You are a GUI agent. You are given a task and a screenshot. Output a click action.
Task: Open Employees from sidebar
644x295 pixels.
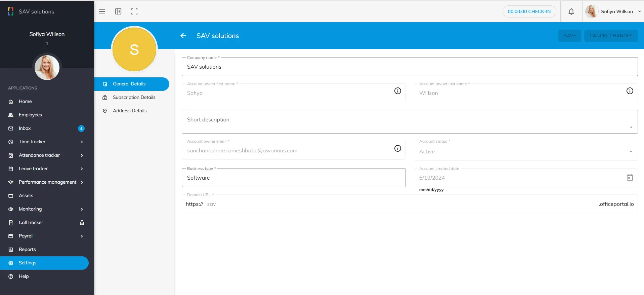coord(30,115)
